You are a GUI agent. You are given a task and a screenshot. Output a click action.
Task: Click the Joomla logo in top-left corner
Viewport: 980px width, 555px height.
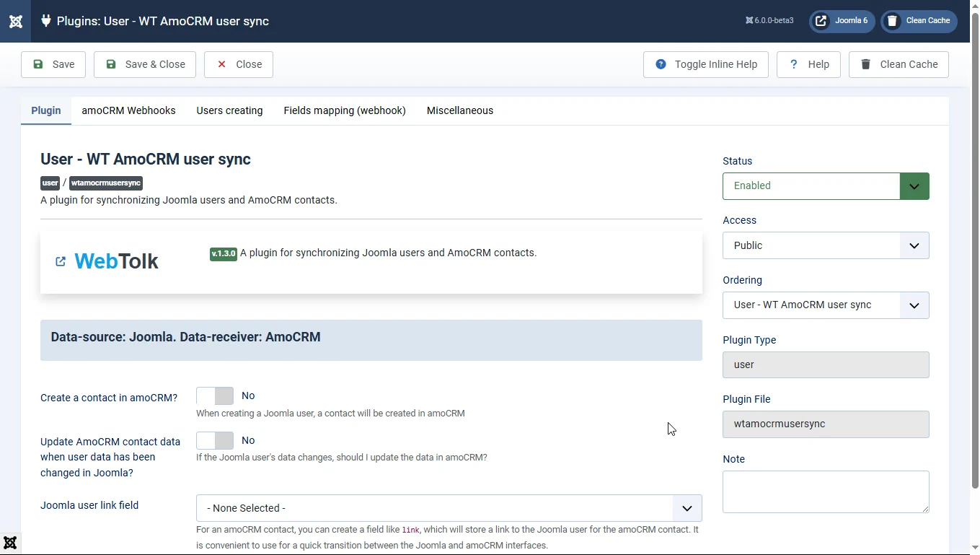click(15, 21)
